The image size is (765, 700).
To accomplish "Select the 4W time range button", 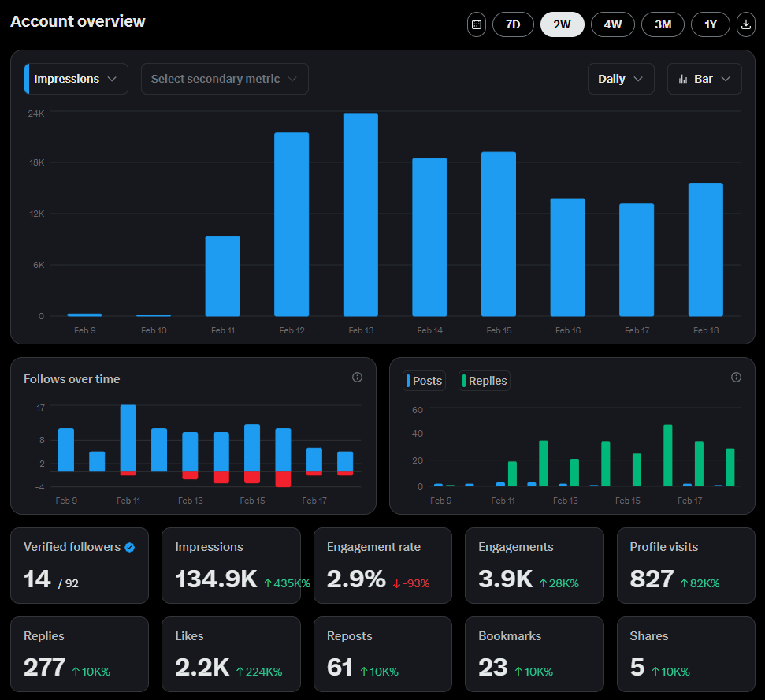I will click(x=612, y=24).
